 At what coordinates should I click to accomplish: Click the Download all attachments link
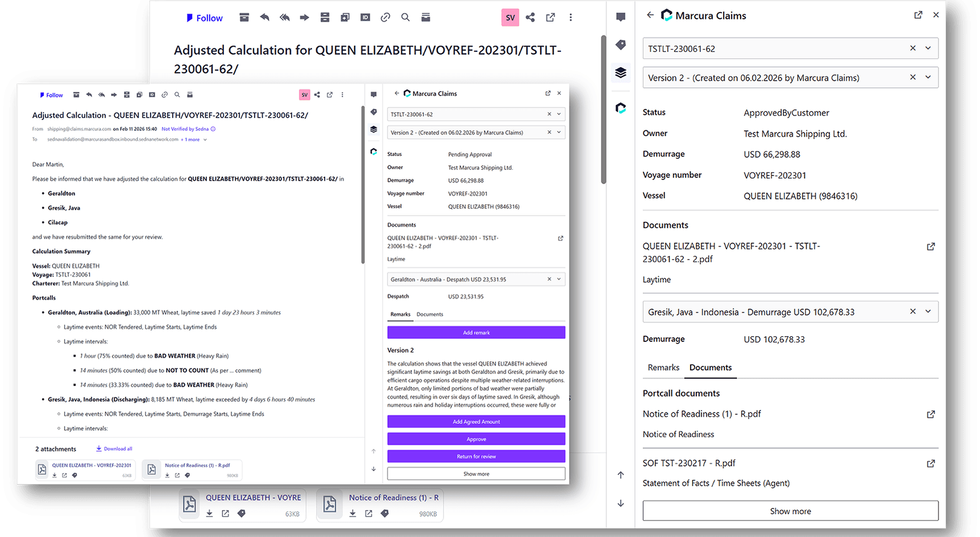[x=114, y=449]
